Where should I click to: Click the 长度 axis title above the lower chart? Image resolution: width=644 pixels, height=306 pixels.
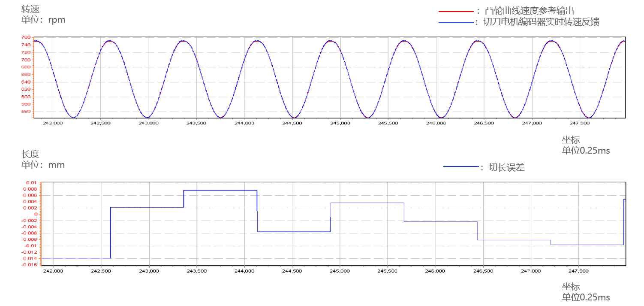pyautogui.click(x=30, y=154)
